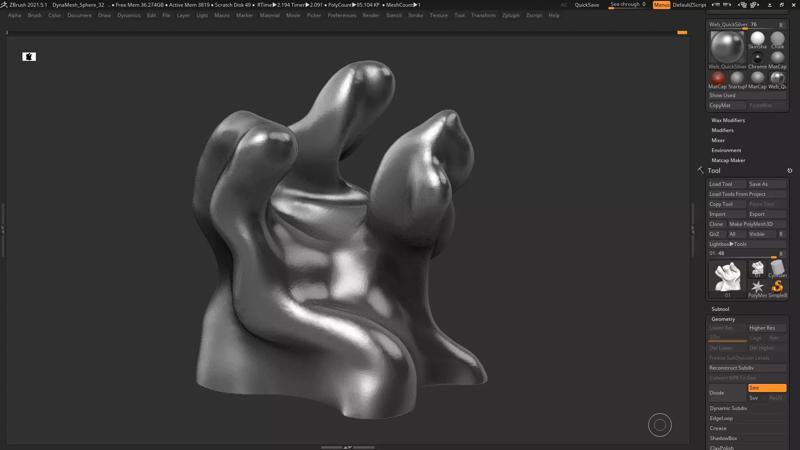Viewport: 800px width, 450px height.
Task: Pick the red MatCap material sphere
Action: 717,78
